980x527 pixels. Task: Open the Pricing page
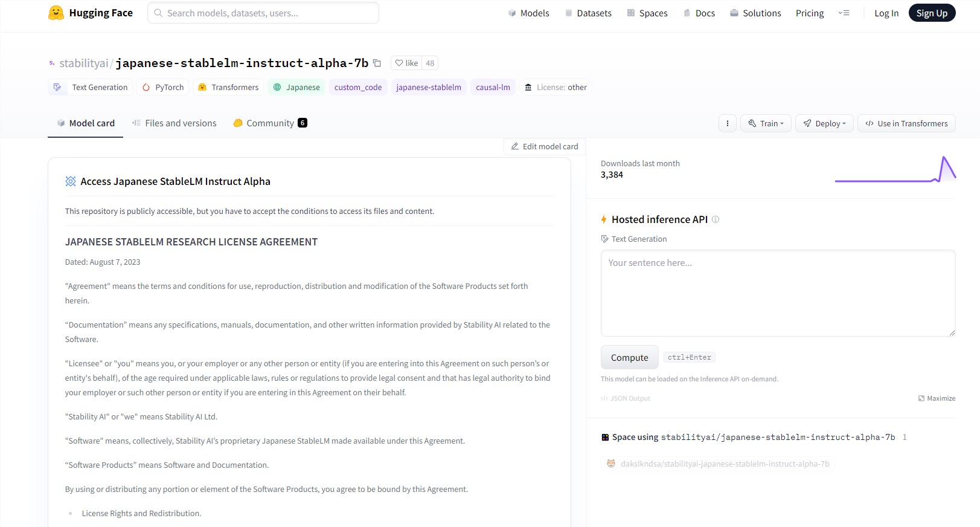pyautogui.click(x=810, y=13)
